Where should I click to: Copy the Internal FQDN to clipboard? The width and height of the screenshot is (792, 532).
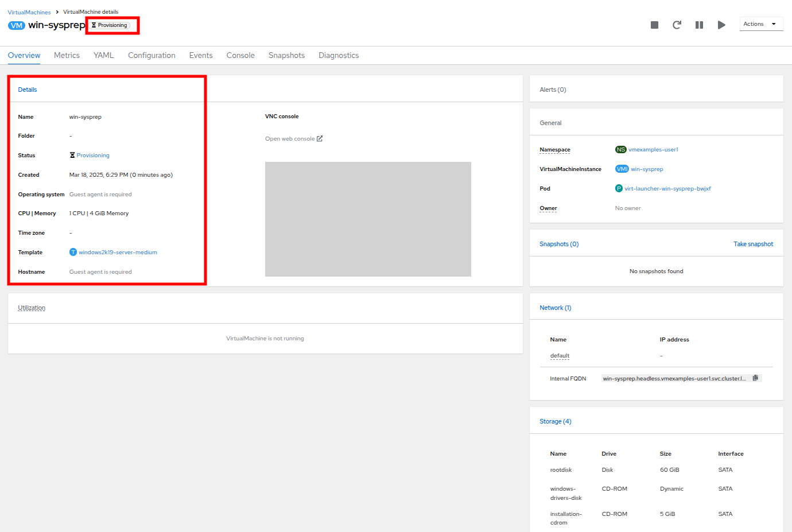(x=755, y=378)
